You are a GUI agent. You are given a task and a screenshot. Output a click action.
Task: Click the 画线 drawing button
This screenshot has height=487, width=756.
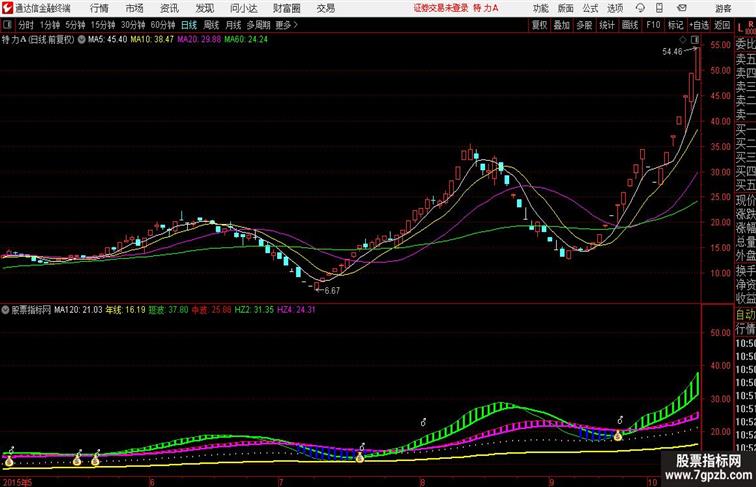point(630,25)
